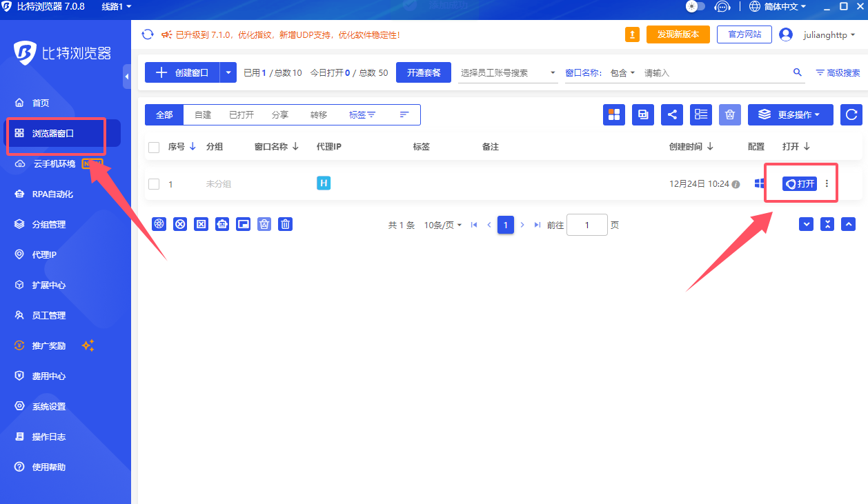Select the 分享 tab in the filter bar
The width and height of the screenshot is (868, 504).
(280, 114)
